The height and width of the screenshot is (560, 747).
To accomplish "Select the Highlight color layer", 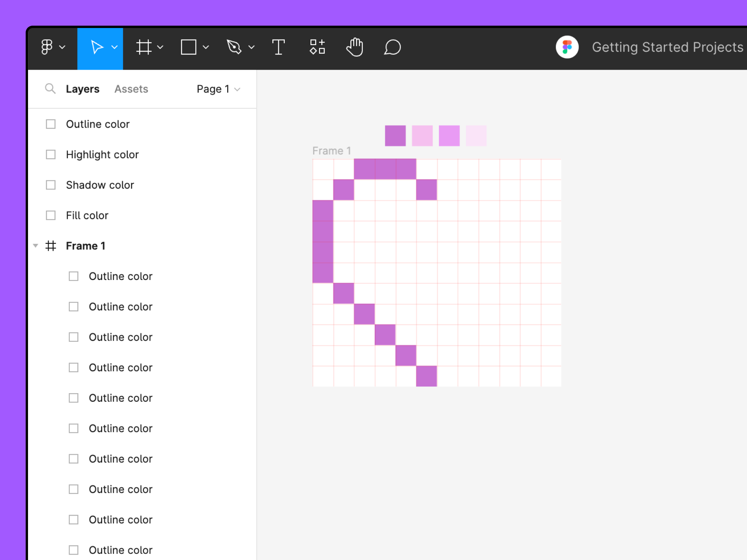I will 102,155.
